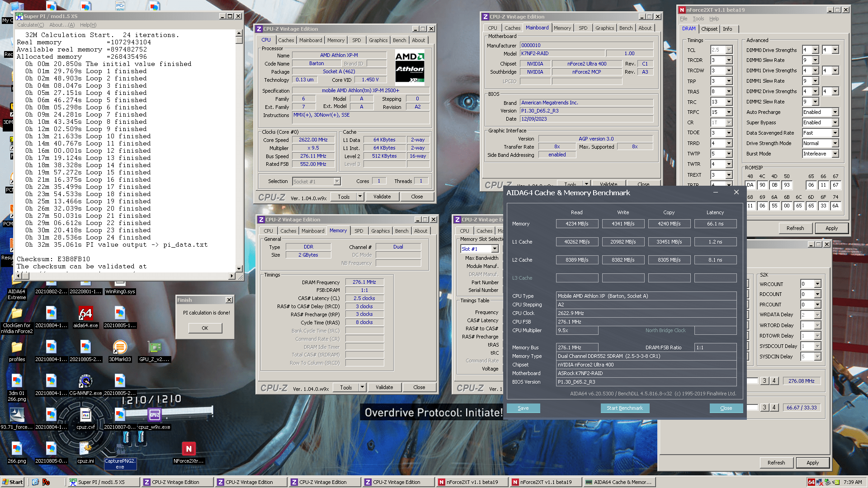Viewport: 868px width, 488px height.
Task: Open the Start menu button
Action: [13, 482]
